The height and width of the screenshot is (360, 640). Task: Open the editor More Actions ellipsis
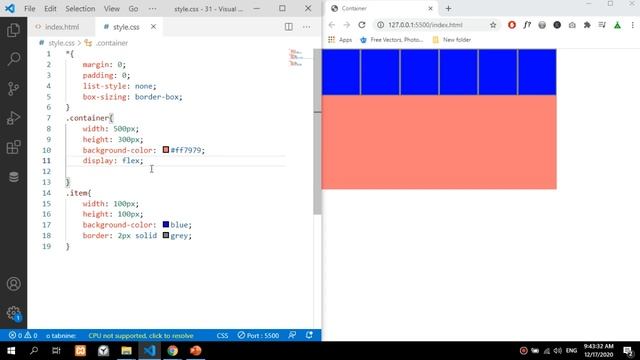point(307,27)
